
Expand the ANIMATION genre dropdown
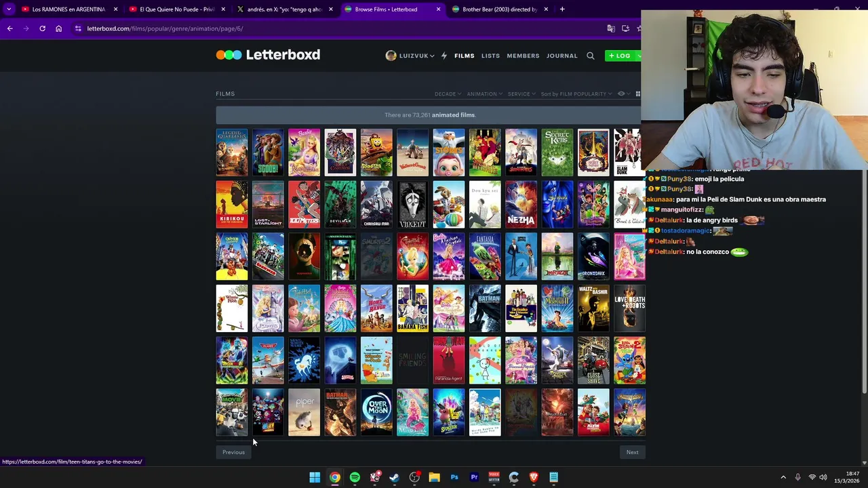click(484, 94)
